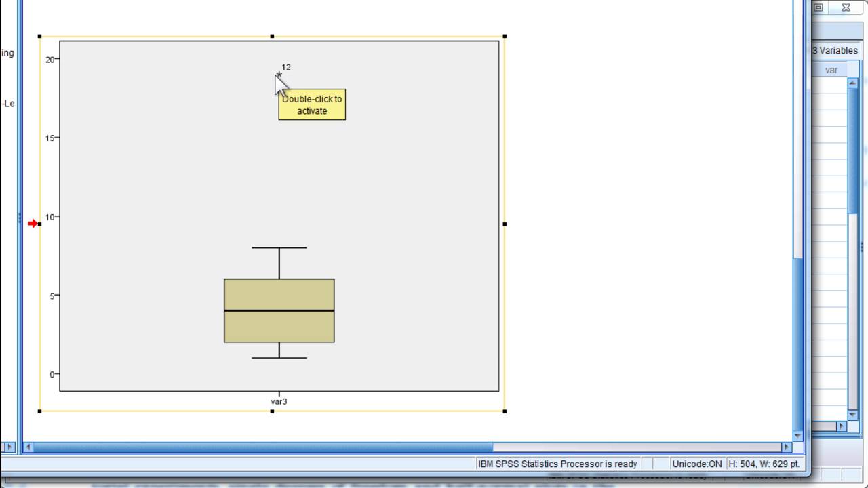Click the viewer's horizontal scrollbar thumb
The image size is (868, 488).
pyautogui.click(x=263, y=447)
